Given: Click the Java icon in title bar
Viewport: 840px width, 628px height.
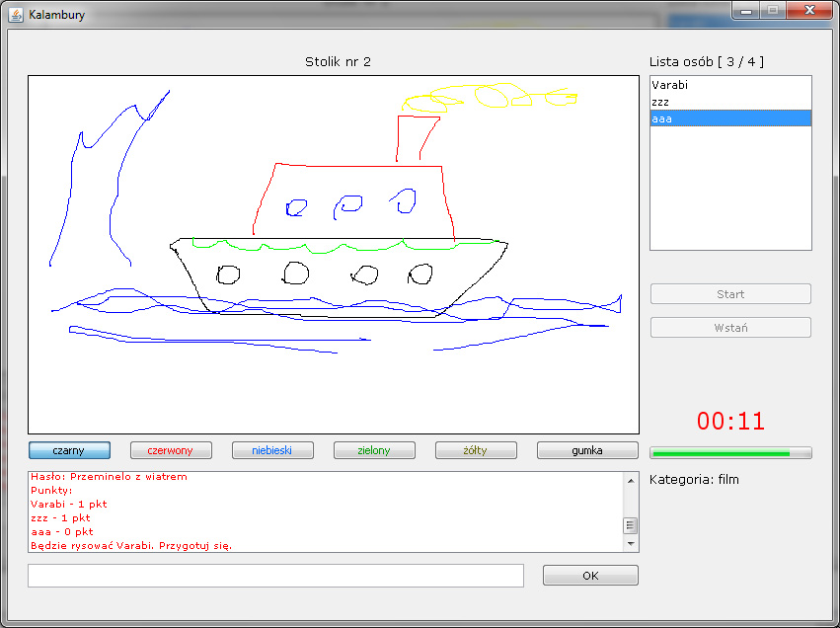Looking at the screenshot, I should click(x=16, y=15).
